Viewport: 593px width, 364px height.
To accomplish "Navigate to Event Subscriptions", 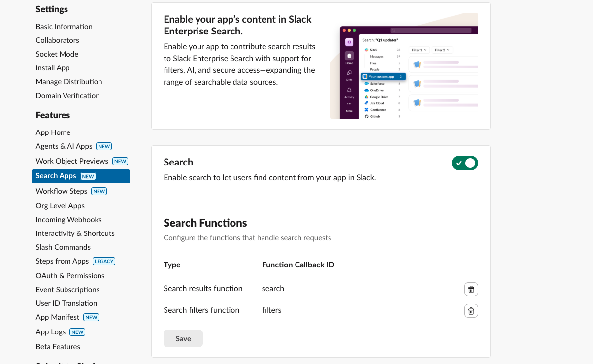I will click(x=67, y=290).
